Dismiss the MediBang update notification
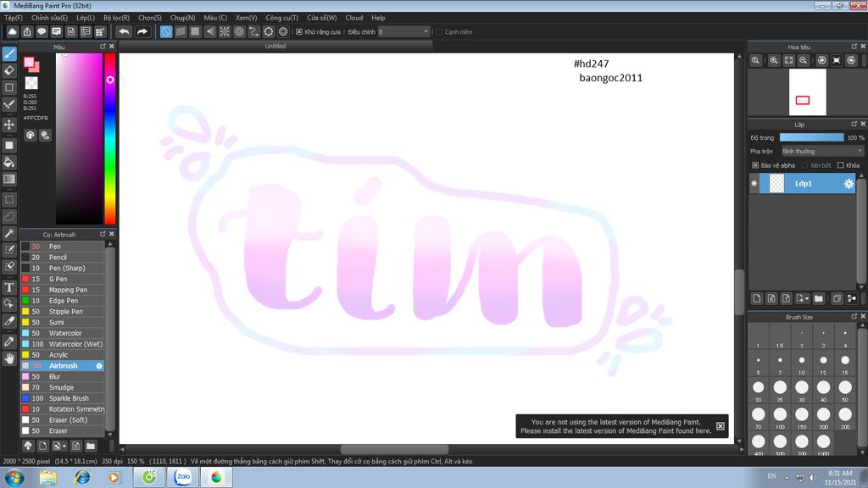868x488 pixels. (x=721, y=426)
